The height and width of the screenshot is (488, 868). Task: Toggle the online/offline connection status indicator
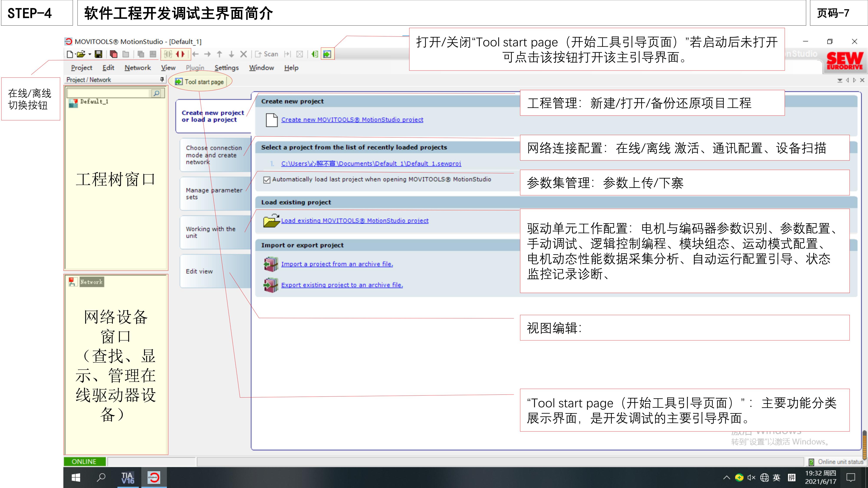click(x=85, y=462)
